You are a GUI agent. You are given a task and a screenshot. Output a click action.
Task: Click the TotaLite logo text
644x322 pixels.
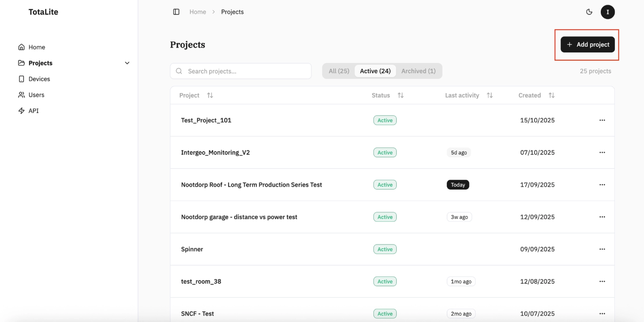(x=43, y=12)
